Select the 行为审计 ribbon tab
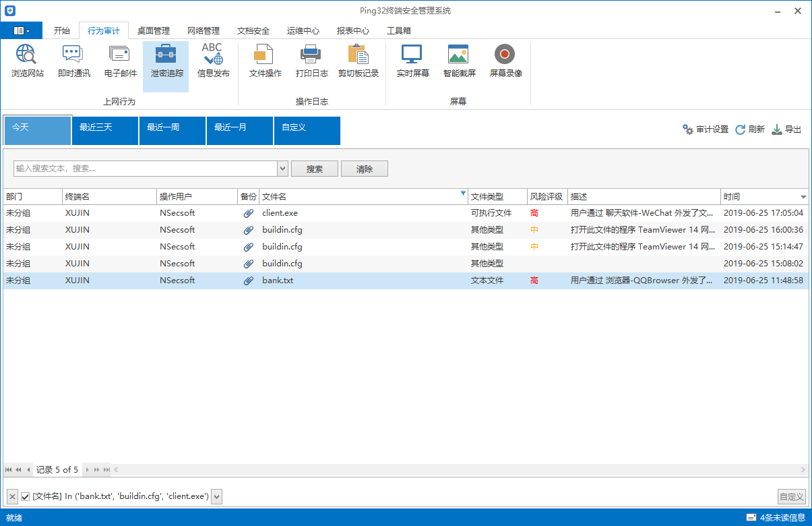812x526 pixels. click(104, 31)
